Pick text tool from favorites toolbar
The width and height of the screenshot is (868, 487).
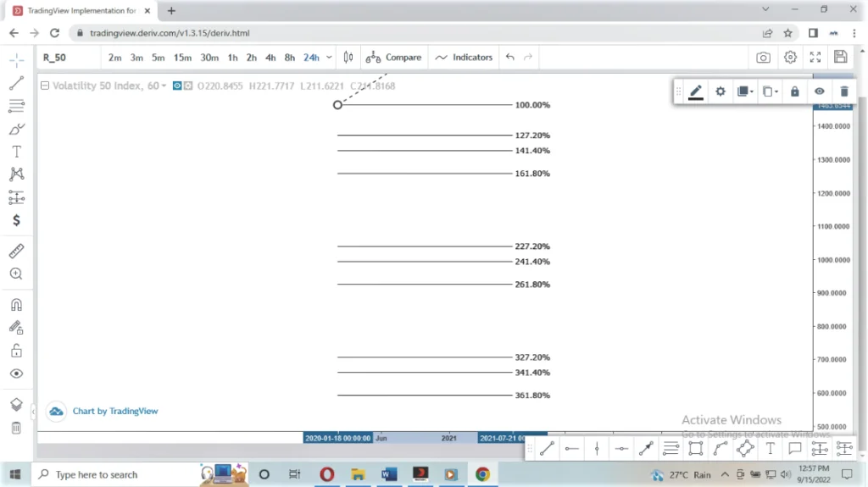[x=770, y=449]
